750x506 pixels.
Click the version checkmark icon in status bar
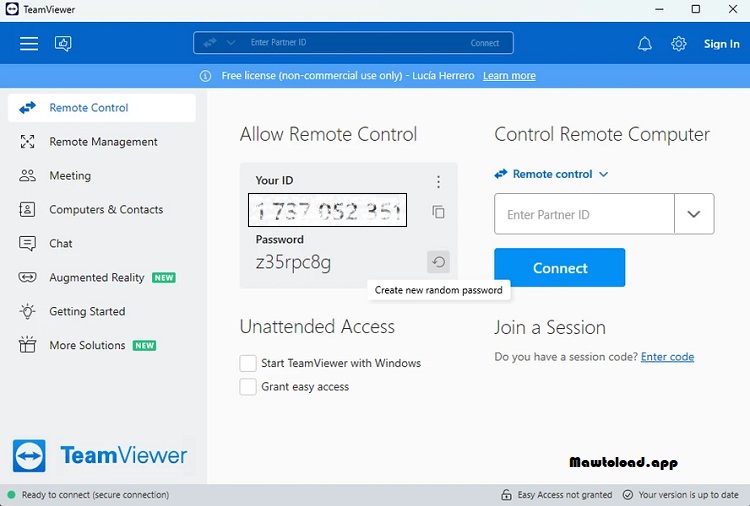pos(628,495)
